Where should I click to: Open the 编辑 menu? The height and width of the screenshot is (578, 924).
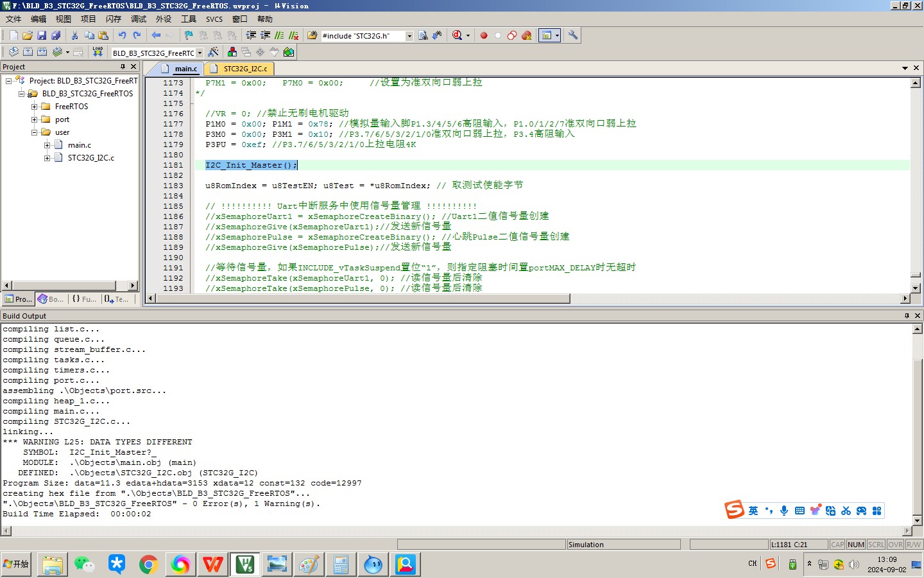(38, 19)
